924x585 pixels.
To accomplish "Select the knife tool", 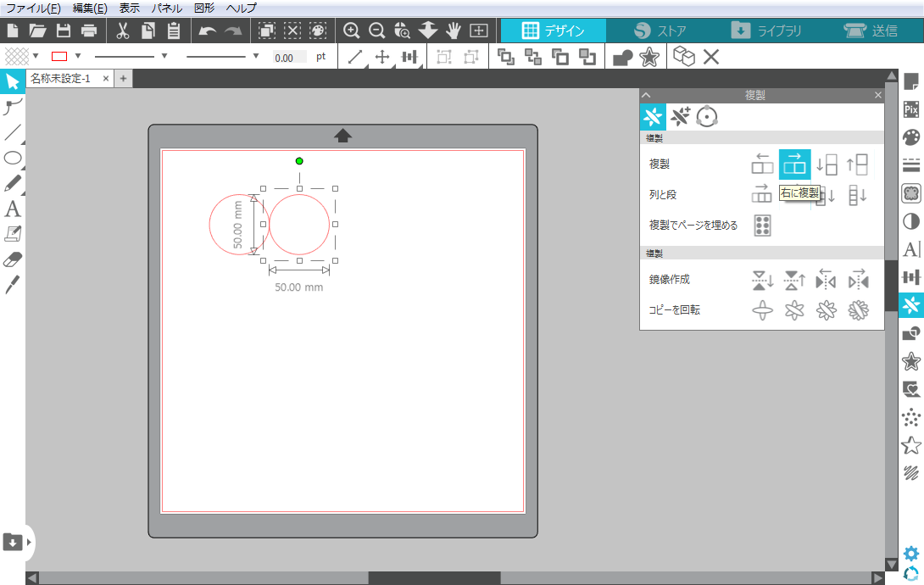I will click(13, 284).
